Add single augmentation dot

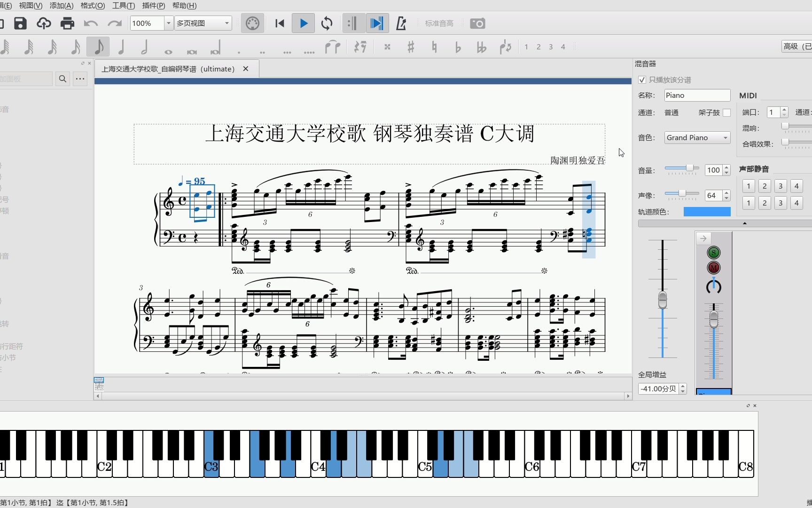(239, 52)
